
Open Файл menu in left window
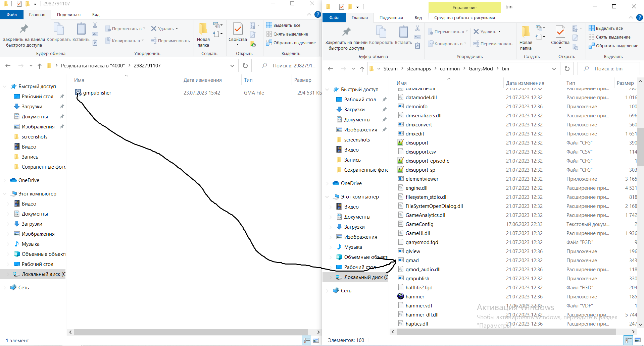12,14
